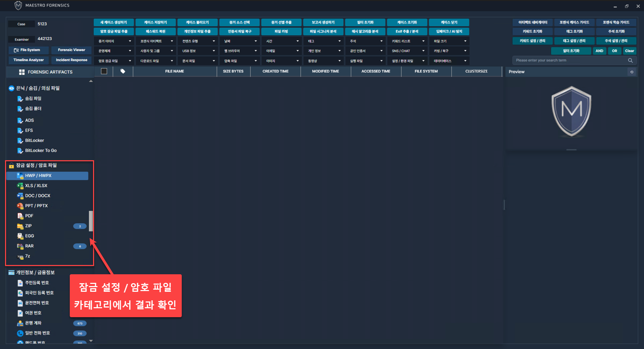Click the tag icon in table header
The height and width of the screenshot is (349, 644).
pos(123,71)
